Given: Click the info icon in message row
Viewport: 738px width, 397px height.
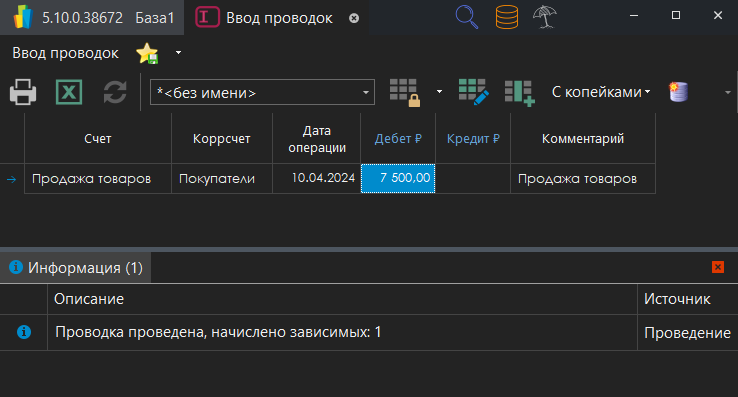Looking at the screenshot, I should click(x=24, y=332).
